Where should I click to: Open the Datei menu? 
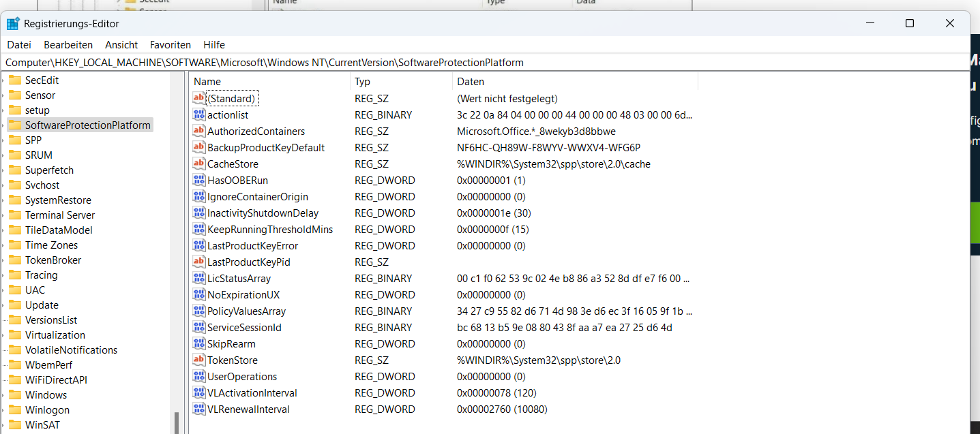(x=19, y=45)
